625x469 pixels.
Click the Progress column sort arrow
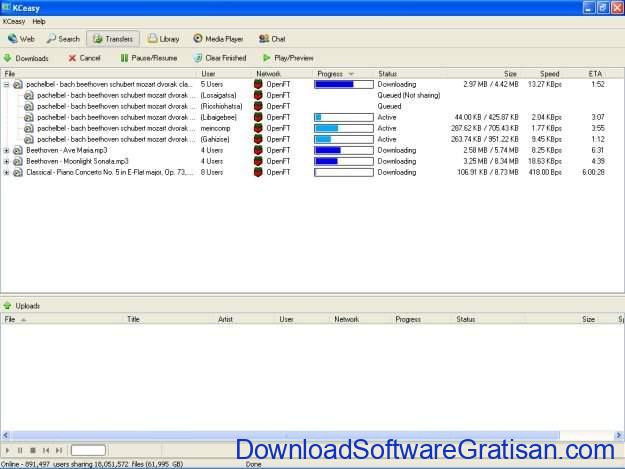pyautogui.click(x=351, y=74)
